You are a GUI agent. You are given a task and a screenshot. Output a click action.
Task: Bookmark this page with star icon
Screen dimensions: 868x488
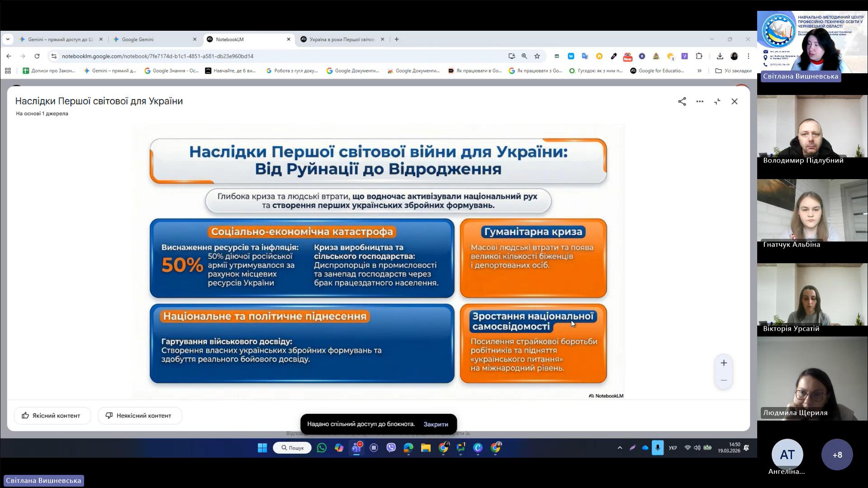pyautogui.click(x=537, y=56)
